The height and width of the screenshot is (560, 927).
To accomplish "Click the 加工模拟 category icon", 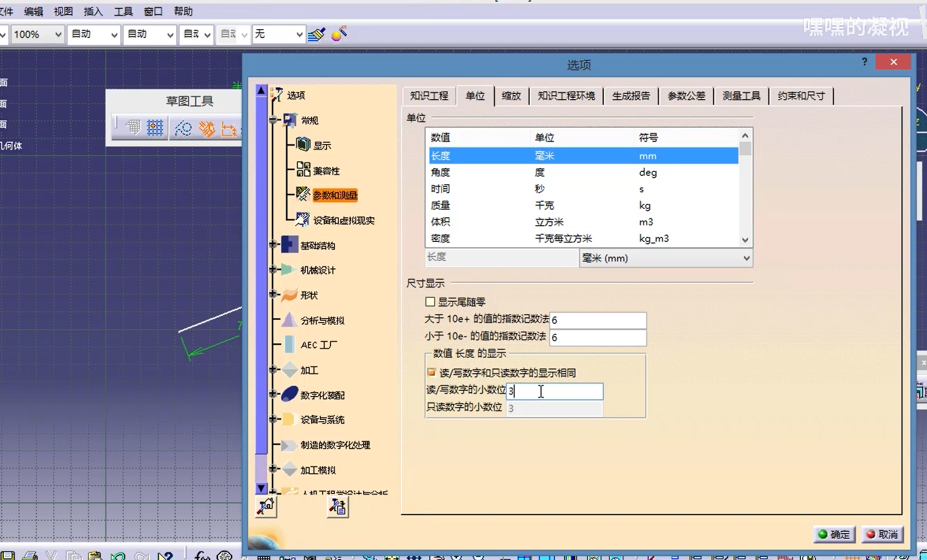I will (289, 469).
